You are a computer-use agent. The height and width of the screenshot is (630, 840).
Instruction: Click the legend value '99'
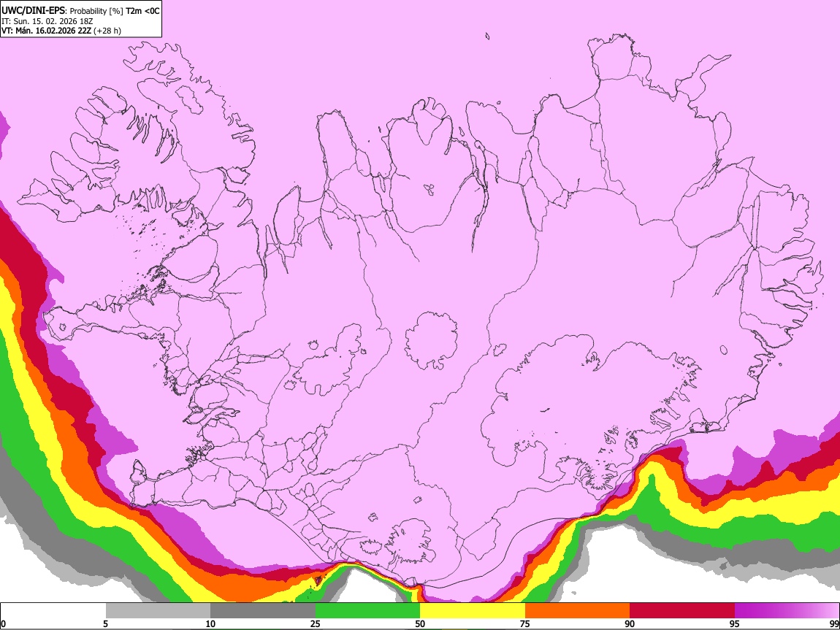834,623
